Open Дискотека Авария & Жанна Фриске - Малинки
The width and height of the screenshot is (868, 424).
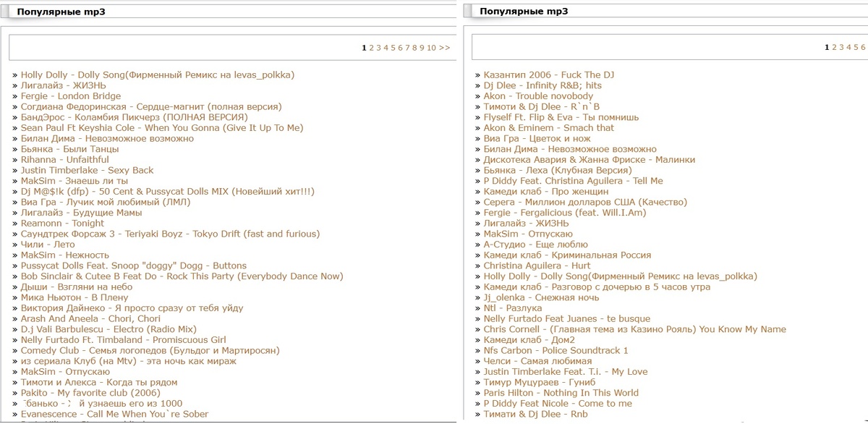[590, 160]
